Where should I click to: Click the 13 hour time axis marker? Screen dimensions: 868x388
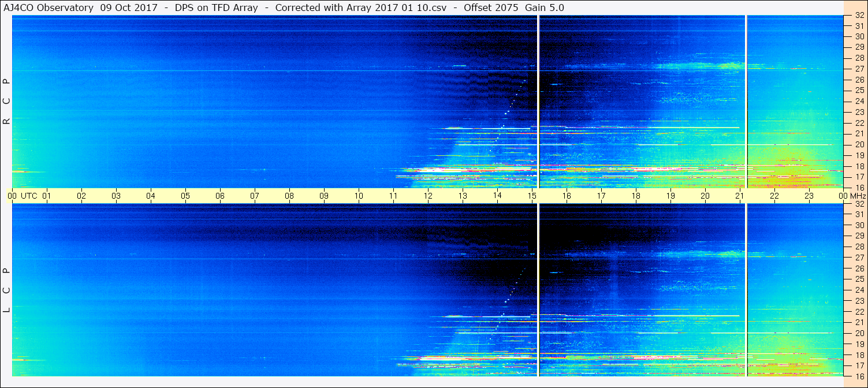pyautogui.click(x=463, y=196)
